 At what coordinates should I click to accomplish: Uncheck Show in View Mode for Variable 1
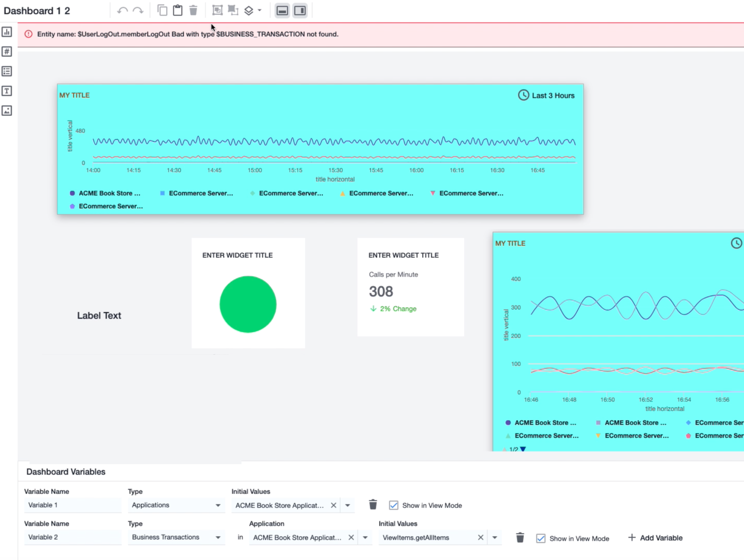pos(394,505)
